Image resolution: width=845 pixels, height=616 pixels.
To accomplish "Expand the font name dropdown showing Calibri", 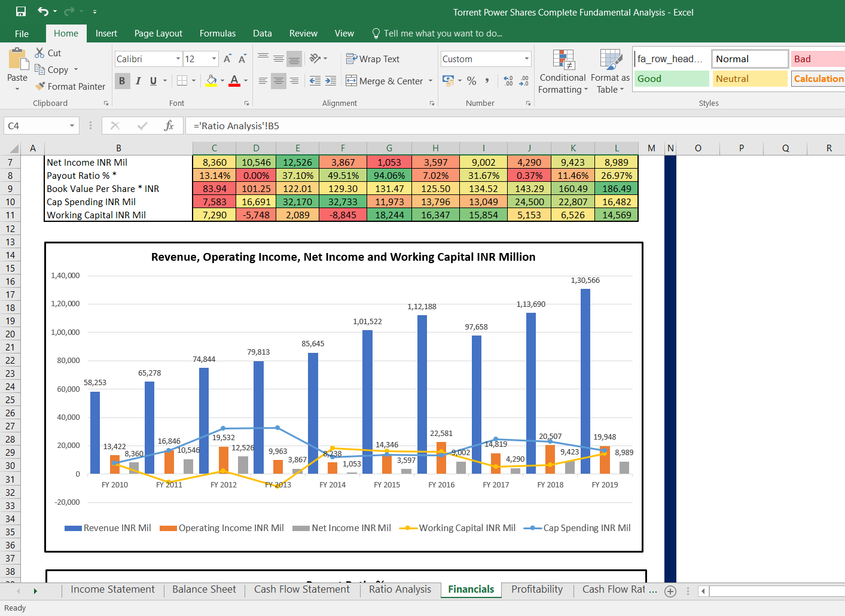I will 178,59.
